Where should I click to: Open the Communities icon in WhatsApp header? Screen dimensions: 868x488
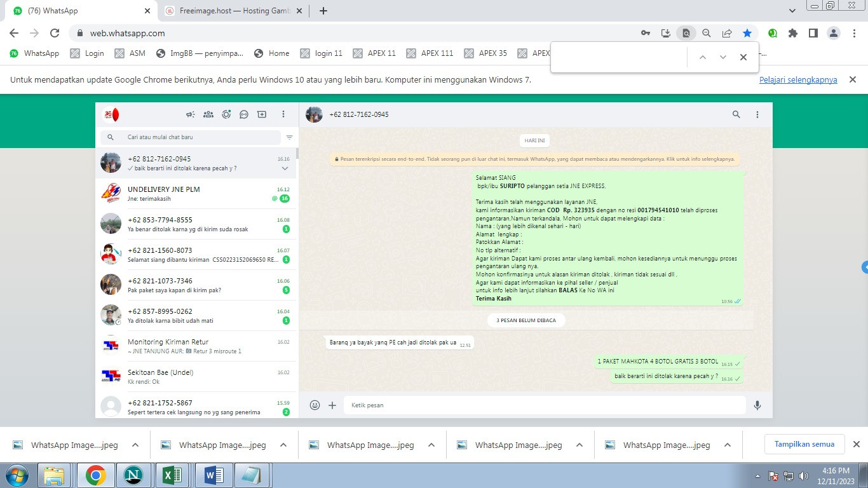pos(208,114)
